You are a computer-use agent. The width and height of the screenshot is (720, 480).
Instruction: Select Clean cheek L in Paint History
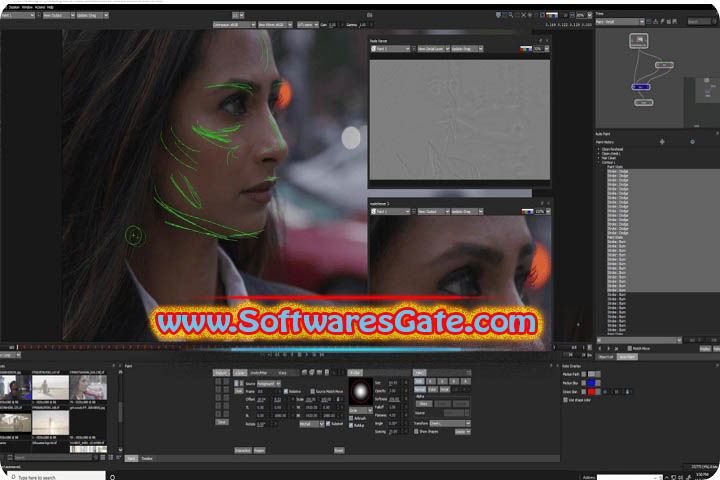(612, 153)
